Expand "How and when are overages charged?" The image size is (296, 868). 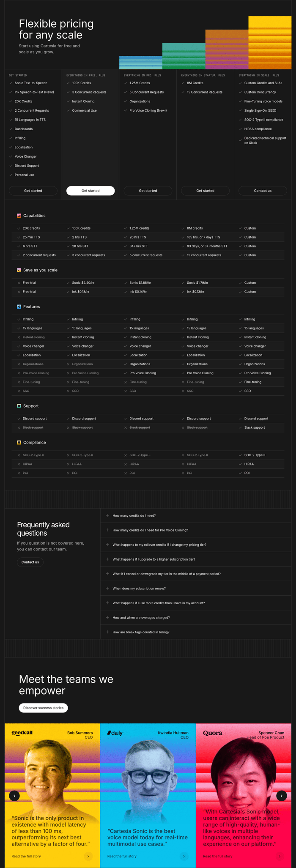[x=141, y=618]
